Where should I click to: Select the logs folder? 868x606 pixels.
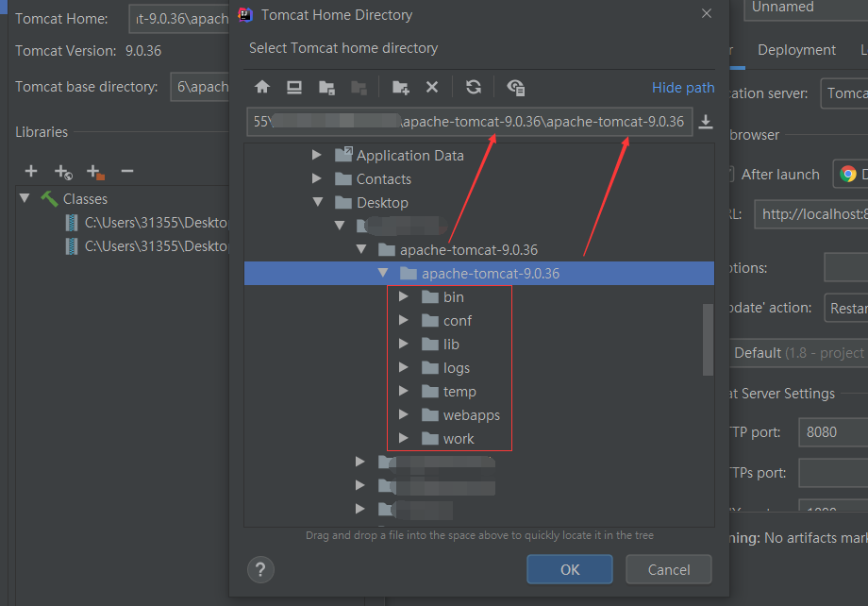coord(456,368)
